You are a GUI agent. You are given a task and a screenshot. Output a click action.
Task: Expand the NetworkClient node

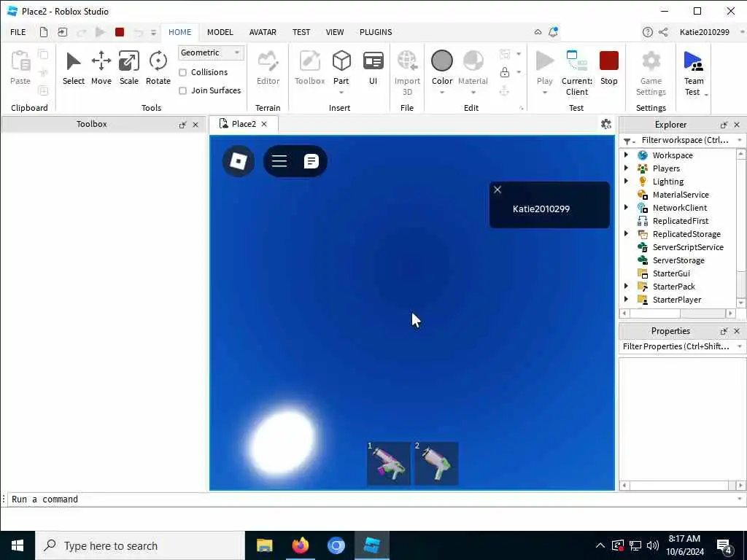click(626, 207)
